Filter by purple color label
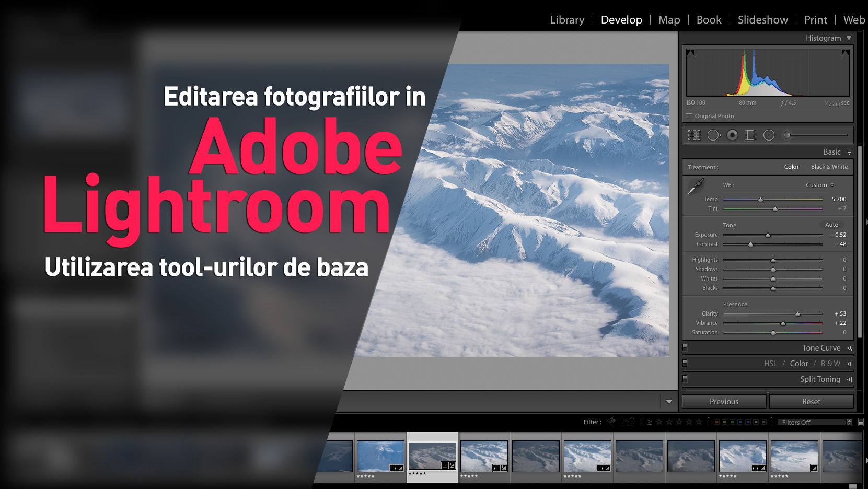The height and width of the screenshot is (489, 868). pyautogui.click(x=748, y=422)
